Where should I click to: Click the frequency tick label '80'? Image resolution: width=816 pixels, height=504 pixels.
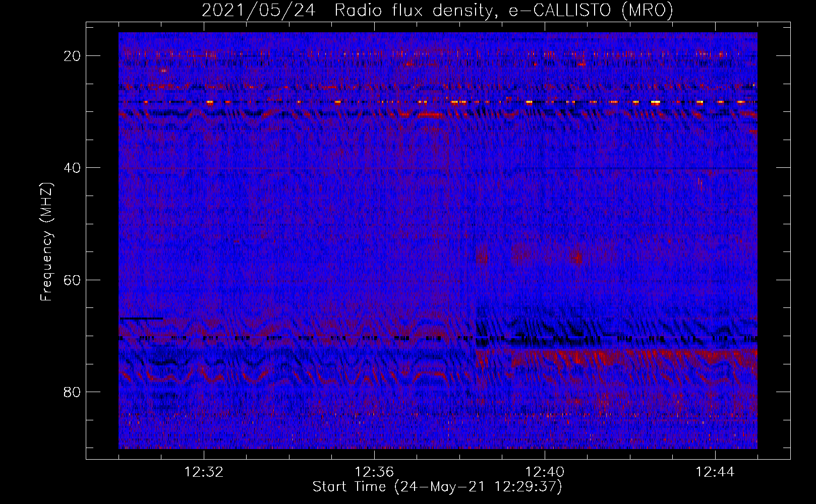[x=73, y=392]
